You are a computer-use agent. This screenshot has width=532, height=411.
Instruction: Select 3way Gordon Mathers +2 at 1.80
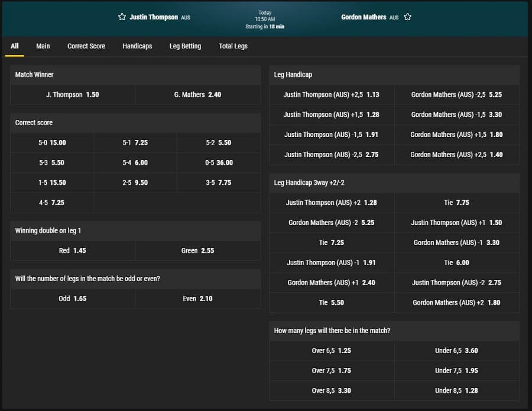457,303
